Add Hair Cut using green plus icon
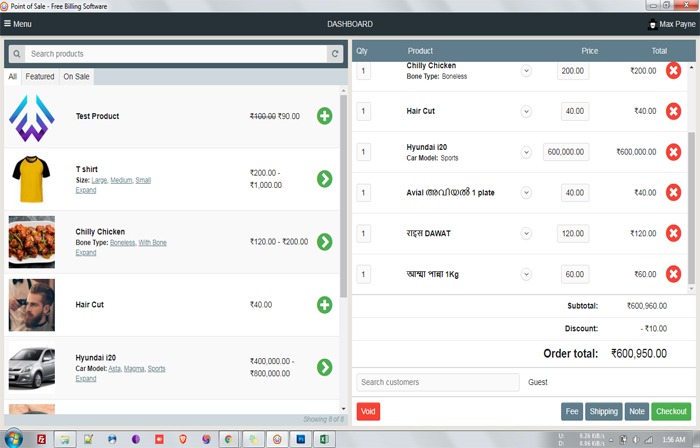This screenshot has width=700, height=448. click(324, 304)
